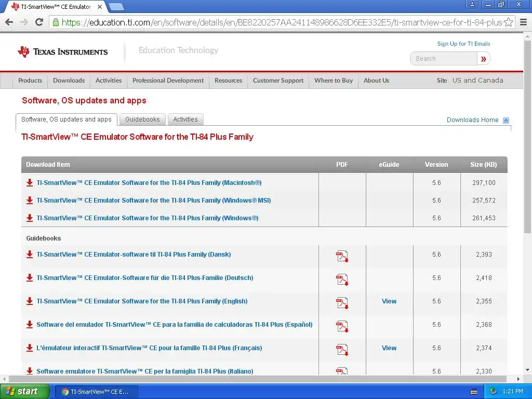Click the horizontal page scrollbar

click(x=257, y=379)
